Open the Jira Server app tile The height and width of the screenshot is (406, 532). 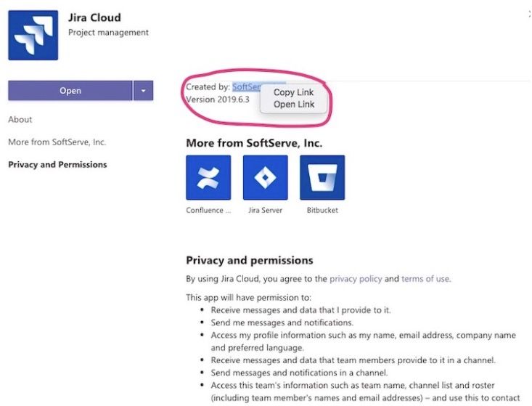(266, 177)
